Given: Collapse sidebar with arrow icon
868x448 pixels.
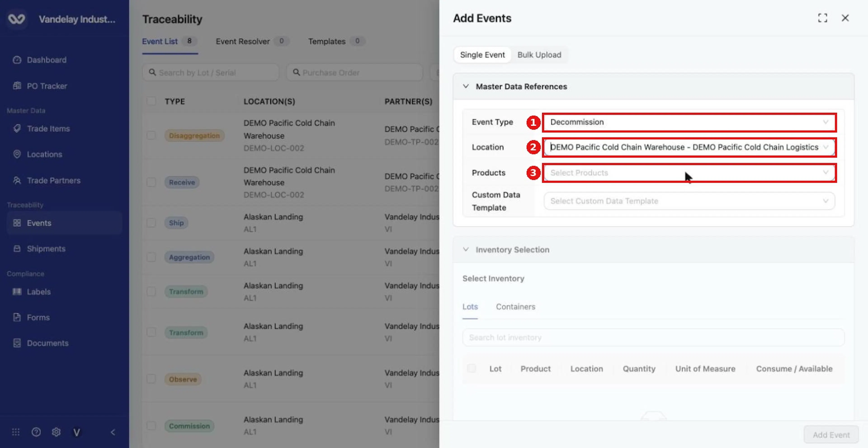Looking at the screenshot, I should tap(113, 432).
